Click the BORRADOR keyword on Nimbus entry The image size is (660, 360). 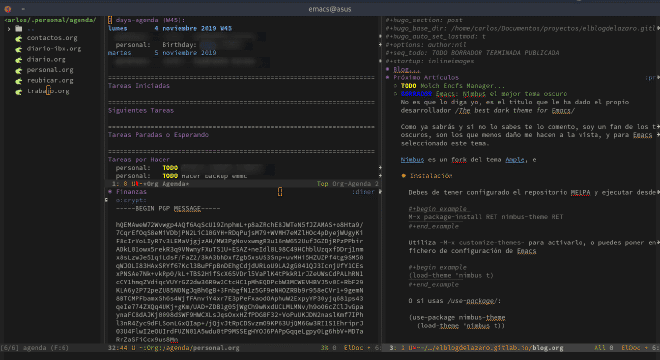(416, 94)
